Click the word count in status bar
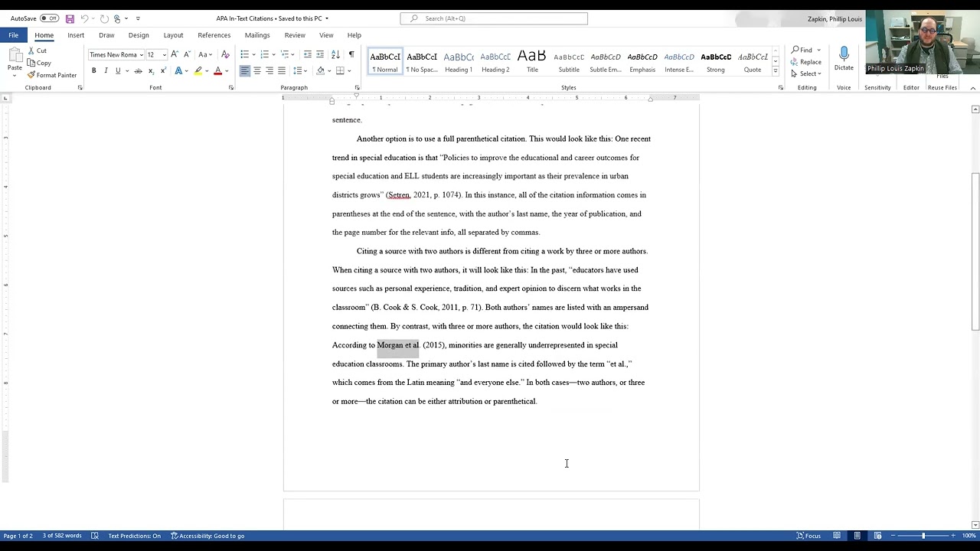This screenshot has height=551, width=980. click(x=62, y=536)
